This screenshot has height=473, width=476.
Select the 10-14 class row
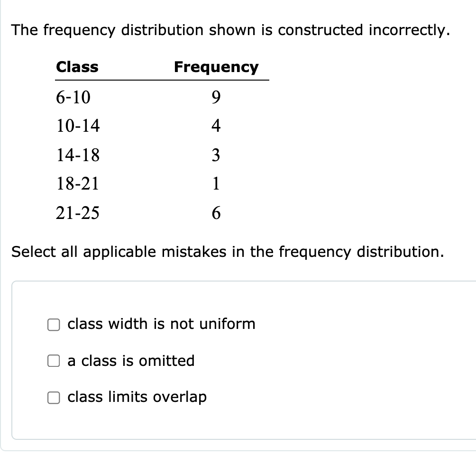coord(78,126)
